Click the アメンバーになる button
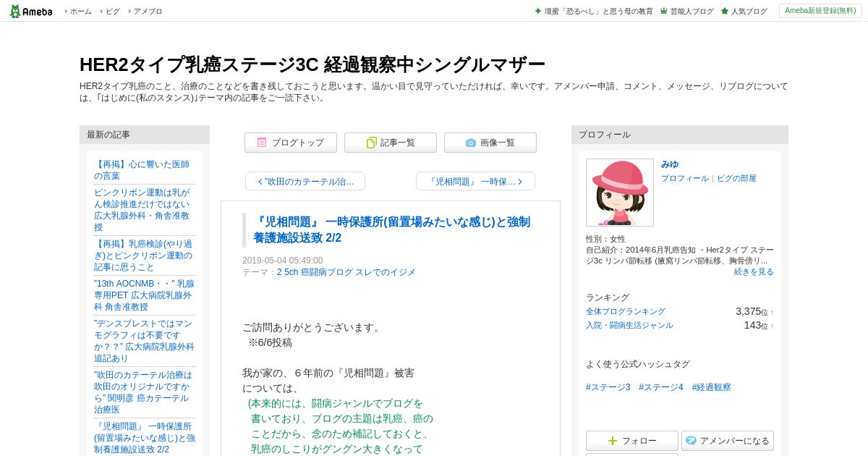868x456 pixels. pyautogui.click(x=728, y=441)
